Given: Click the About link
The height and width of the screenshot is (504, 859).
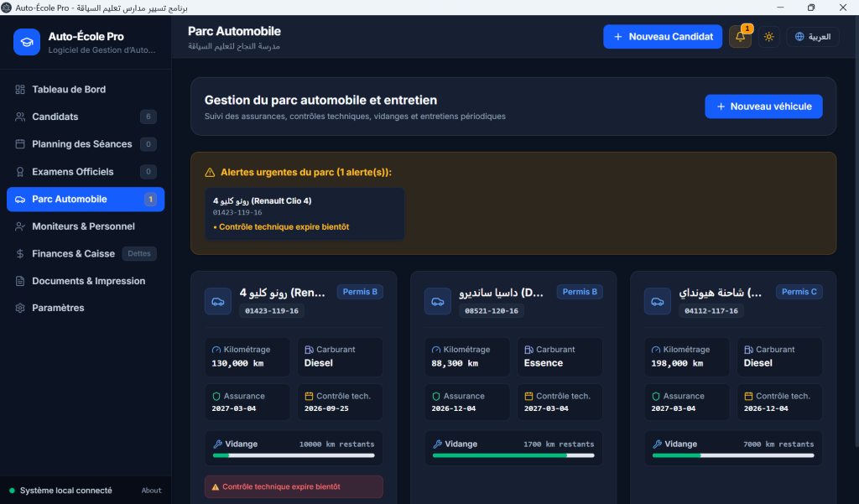Looking at the screenshot, I should click(x=152, y=491).
